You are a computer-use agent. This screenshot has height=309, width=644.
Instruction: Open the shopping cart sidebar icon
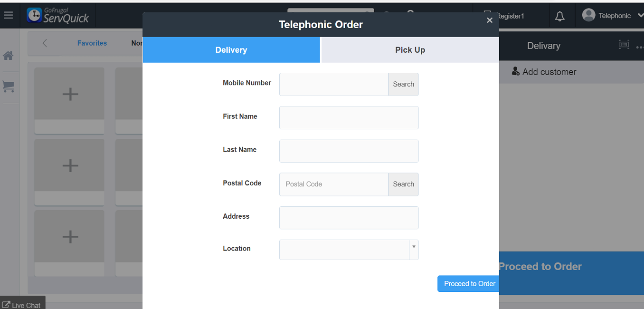9,87
